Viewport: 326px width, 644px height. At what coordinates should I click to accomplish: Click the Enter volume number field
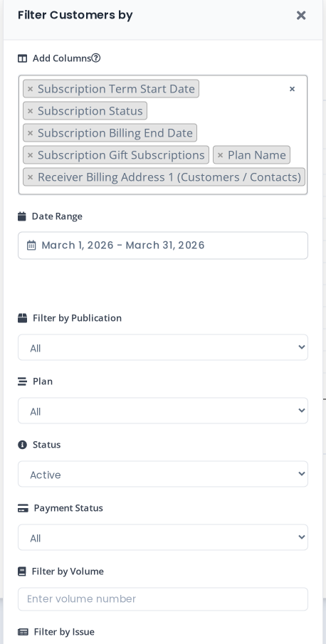tap(163, 599)
